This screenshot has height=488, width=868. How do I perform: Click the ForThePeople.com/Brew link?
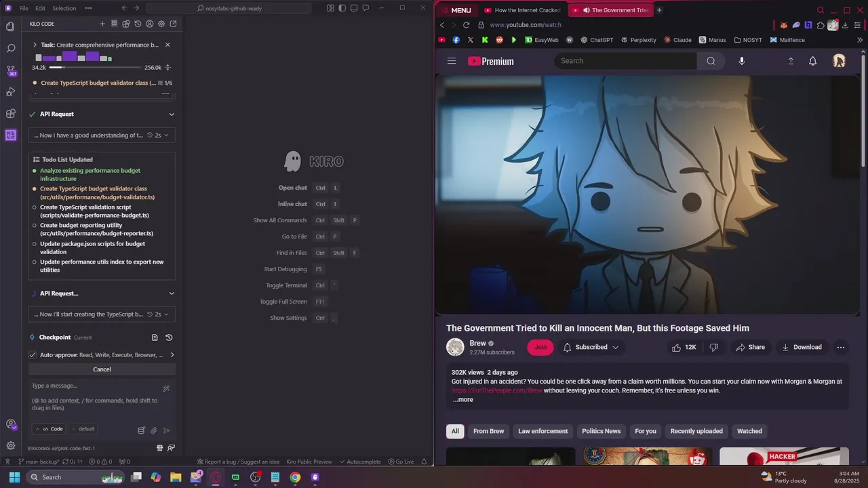(x=496, y=390)
